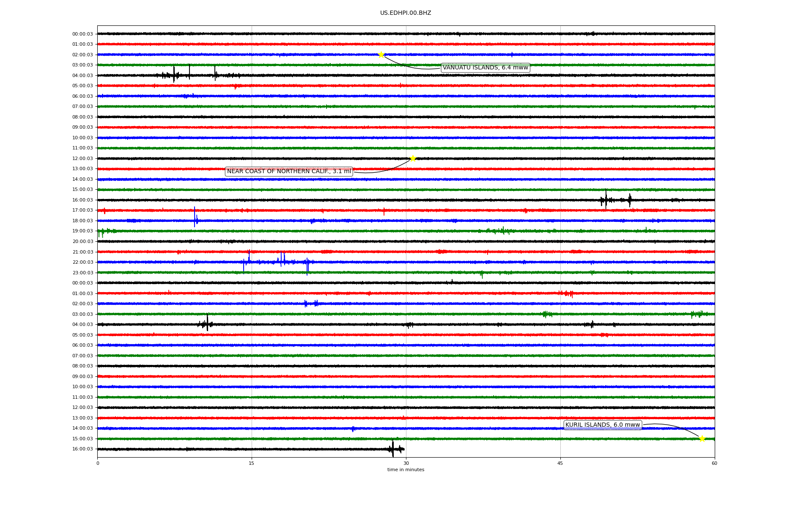The height and width of the screenshot is (508, 812).
Task: Click the first 16:00:03 time label
Action: [x=82, y=200]
